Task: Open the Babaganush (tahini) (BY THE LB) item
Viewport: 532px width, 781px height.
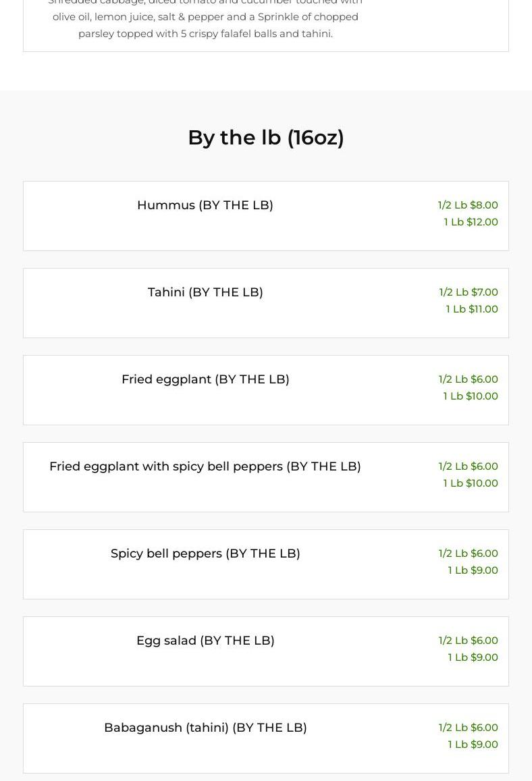Action: click(x=205, y=728)
